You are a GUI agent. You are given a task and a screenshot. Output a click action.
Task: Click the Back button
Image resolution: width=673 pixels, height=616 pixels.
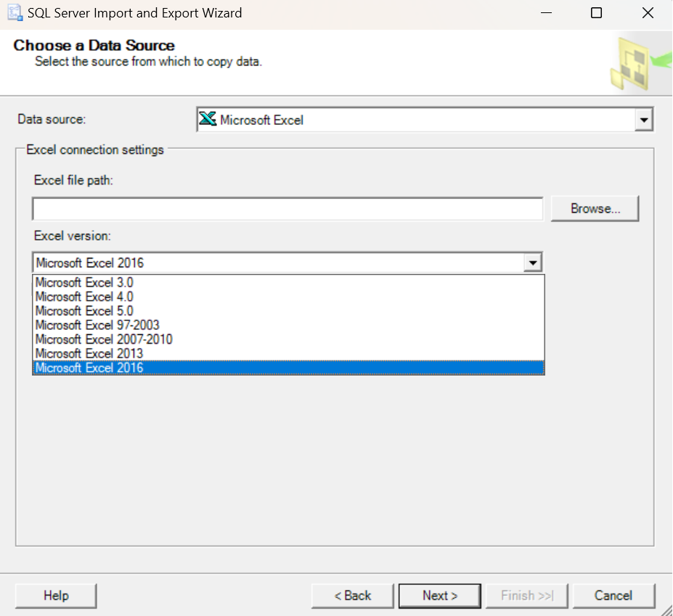pos(352,595)
